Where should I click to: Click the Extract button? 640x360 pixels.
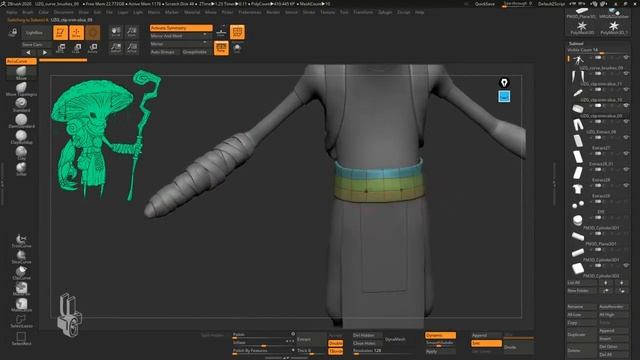pyautogui.click(x=311, y=339)
